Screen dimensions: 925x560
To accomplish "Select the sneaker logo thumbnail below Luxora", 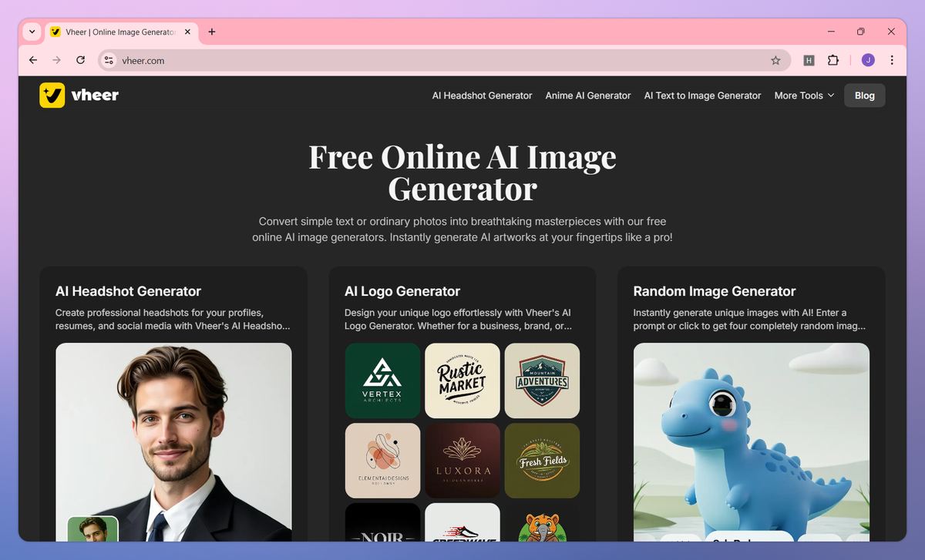I will 462,522.
